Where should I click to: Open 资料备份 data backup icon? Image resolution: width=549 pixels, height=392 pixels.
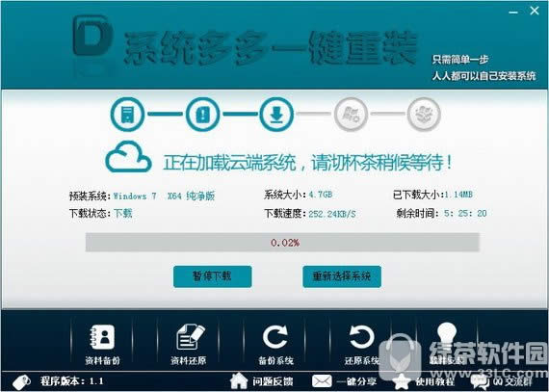click(102, 337)
